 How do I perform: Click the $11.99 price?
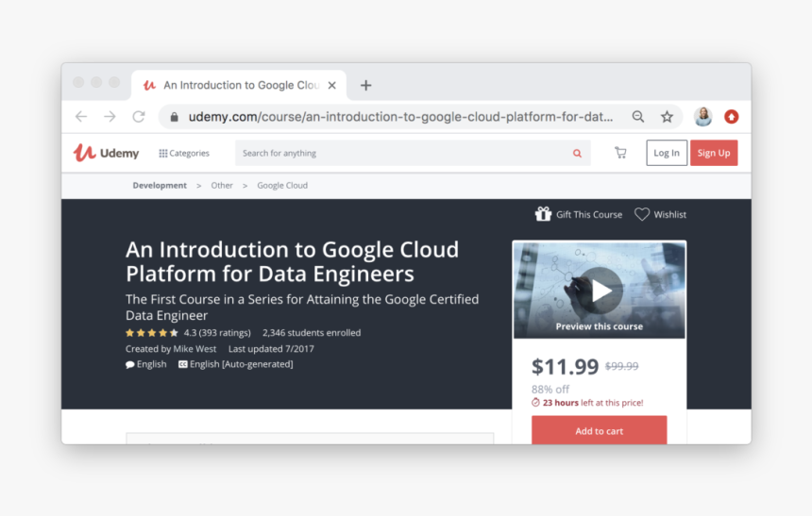565,367
